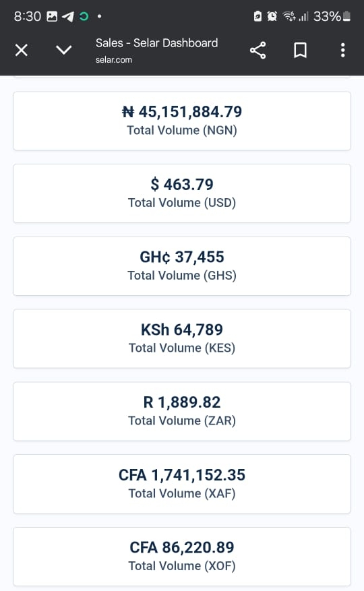Open the CFA 1,741,152.35 XAF card
364x591 pixels.
tap(182, 484)
